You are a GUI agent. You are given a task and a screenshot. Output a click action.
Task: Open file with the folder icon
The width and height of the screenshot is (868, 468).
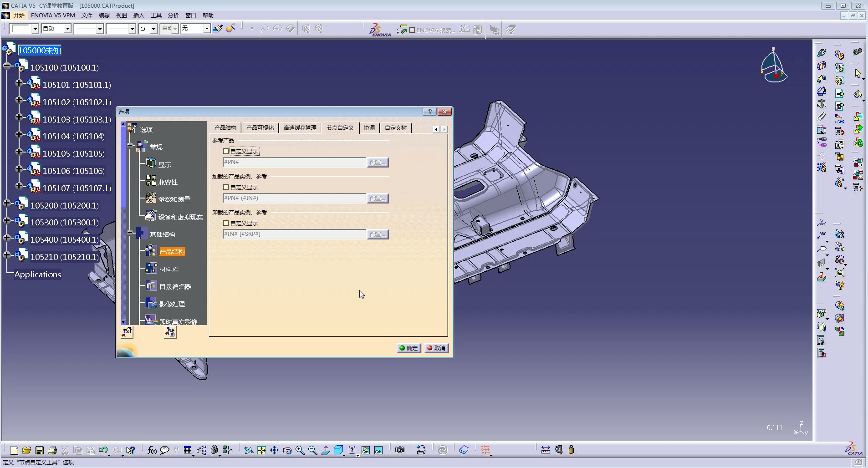click(x=26, y=450)
